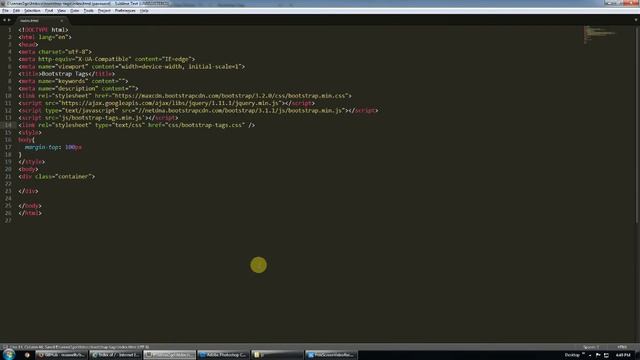Open the Project menu
The image size is (640, 360).
(104, 11)
